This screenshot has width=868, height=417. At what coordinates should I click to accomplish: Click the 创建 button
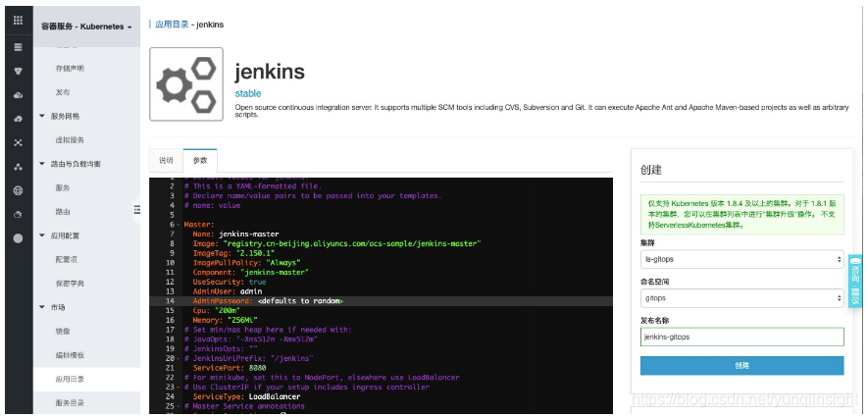click(741, 366)
